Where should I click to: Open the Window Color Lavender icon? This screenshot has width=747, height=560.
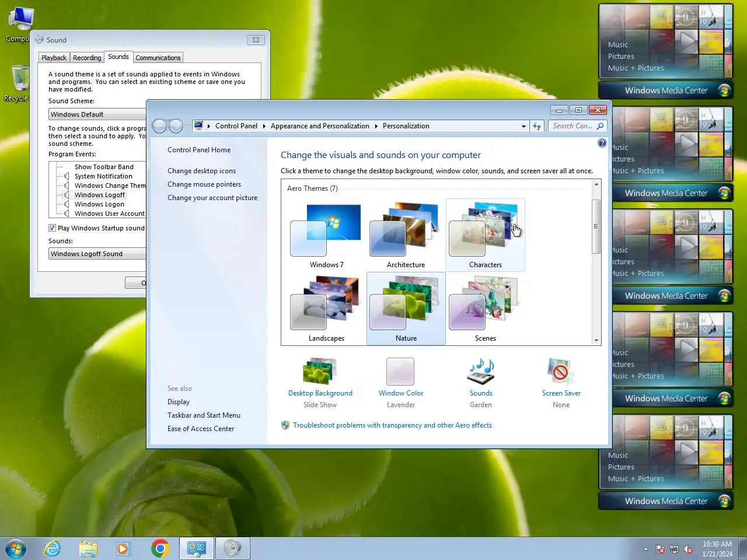(x=400, y=371)
